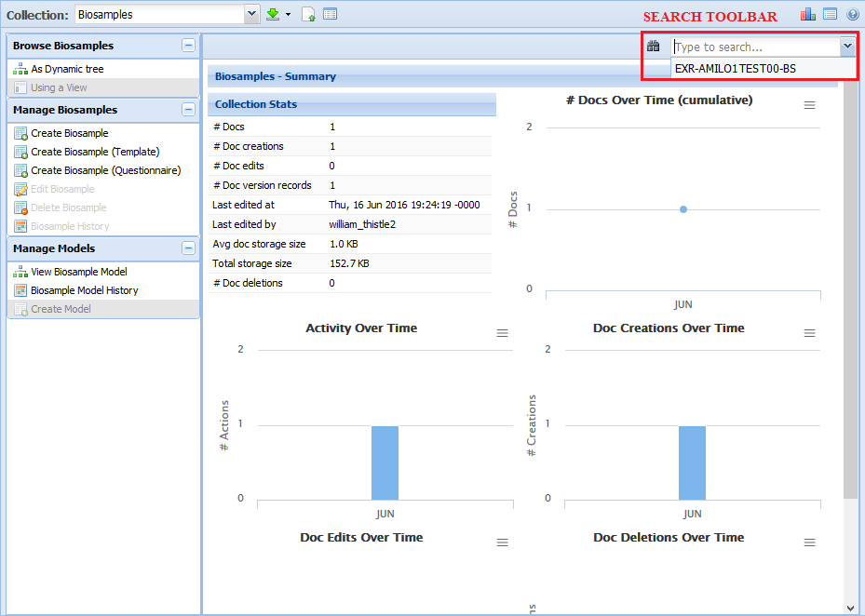Click the new document icon in toolbar

(308, 15)
